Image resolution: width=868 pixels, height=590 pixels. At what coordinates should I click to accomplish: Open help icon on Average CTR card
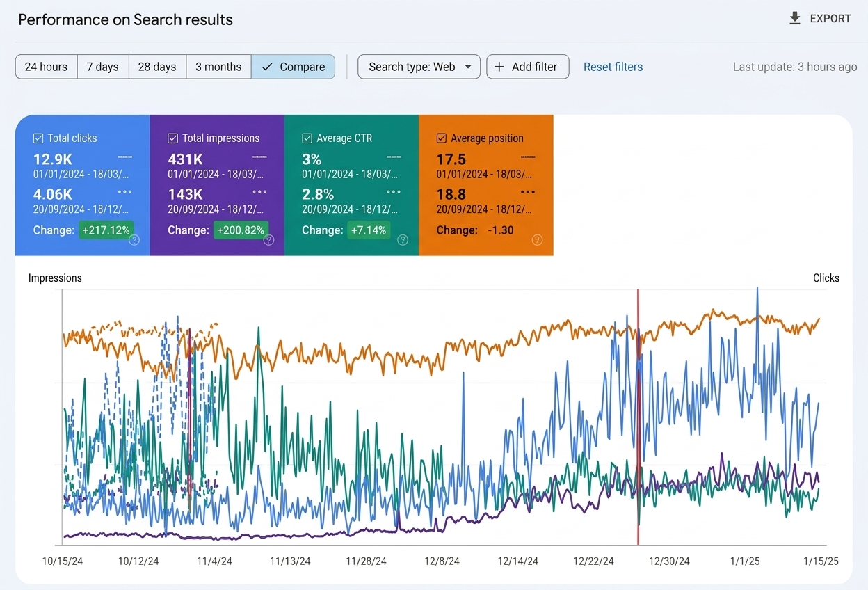tap(403, 240)
